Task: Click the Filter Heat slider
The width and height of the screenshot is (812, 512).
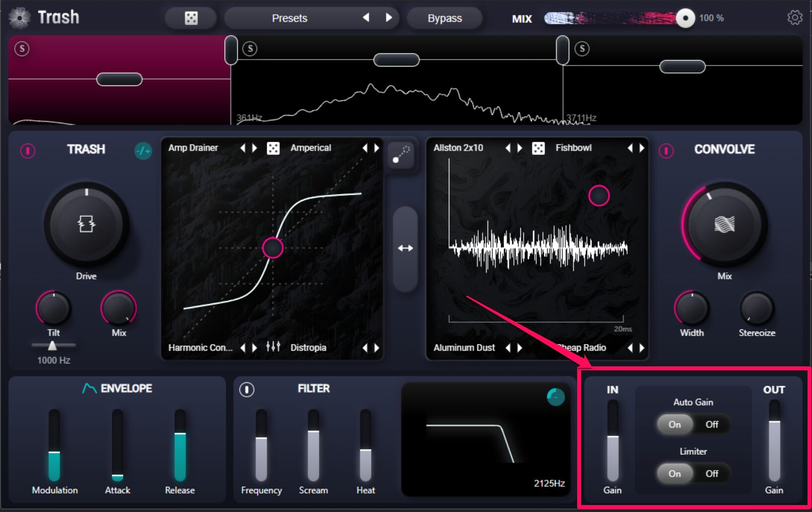Action: click(366, 445)
